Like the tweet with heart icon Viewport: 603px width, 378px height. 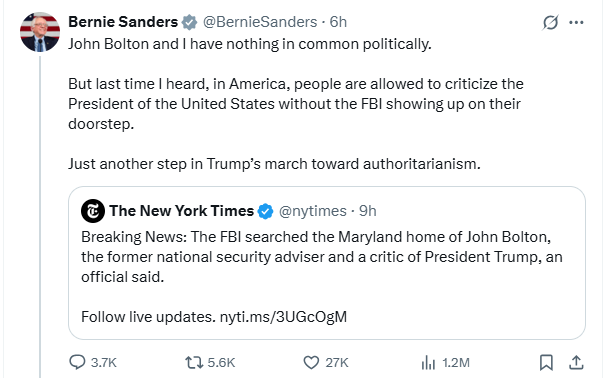(x=311, y=362)
